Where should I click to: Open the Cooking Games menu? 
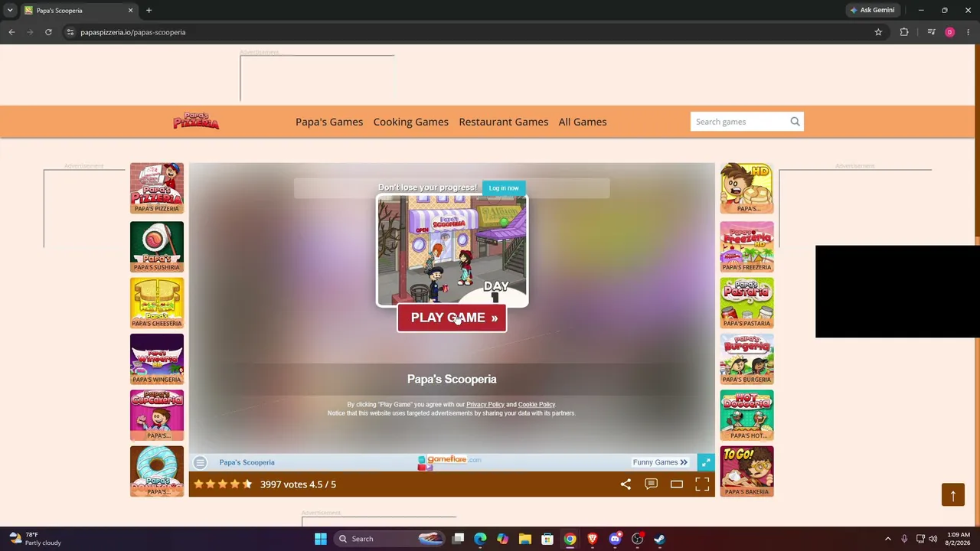pyautogui.click(x=411, y=122)
